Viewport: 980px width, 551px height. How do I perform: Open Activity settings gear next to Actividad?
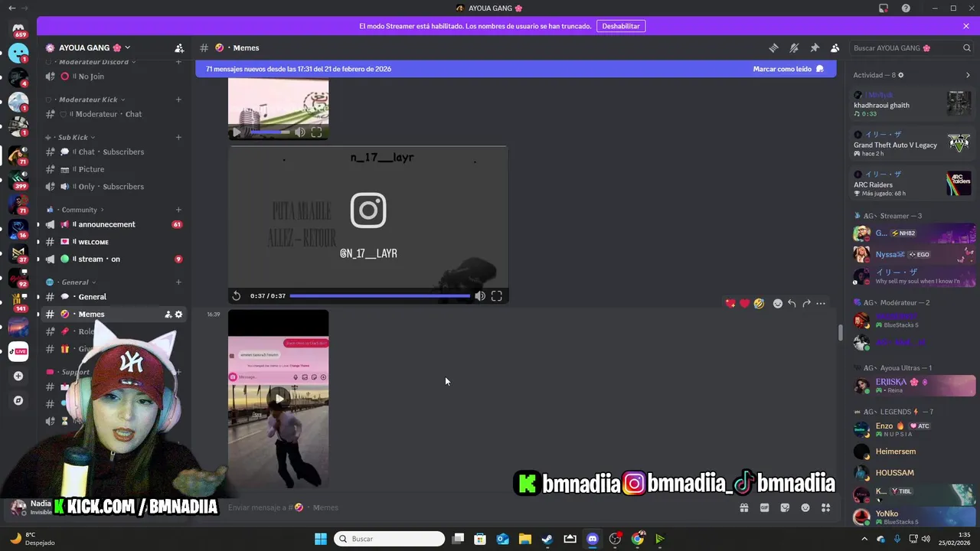pyautogui.click(x=901, y=75)
